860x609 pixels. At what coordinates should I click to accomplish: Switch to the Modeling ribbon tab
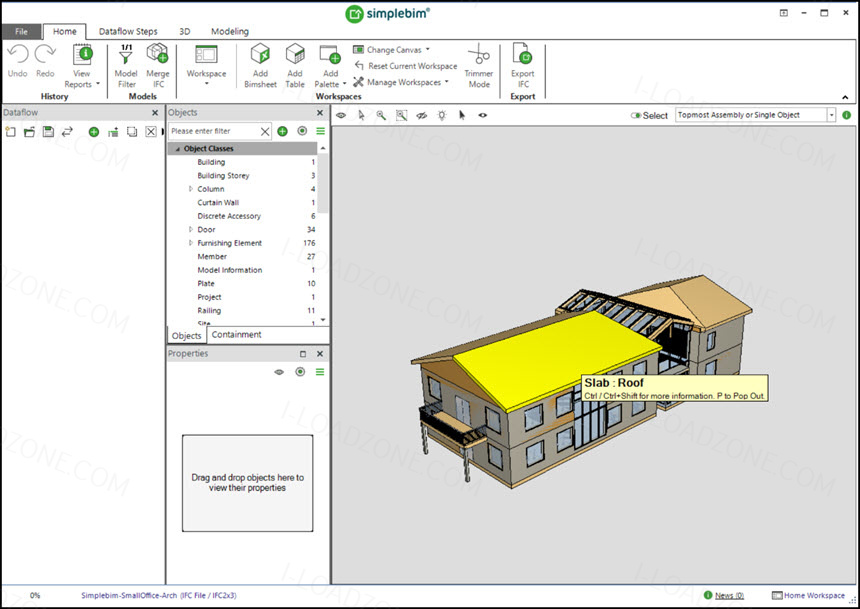coord(230,31)
